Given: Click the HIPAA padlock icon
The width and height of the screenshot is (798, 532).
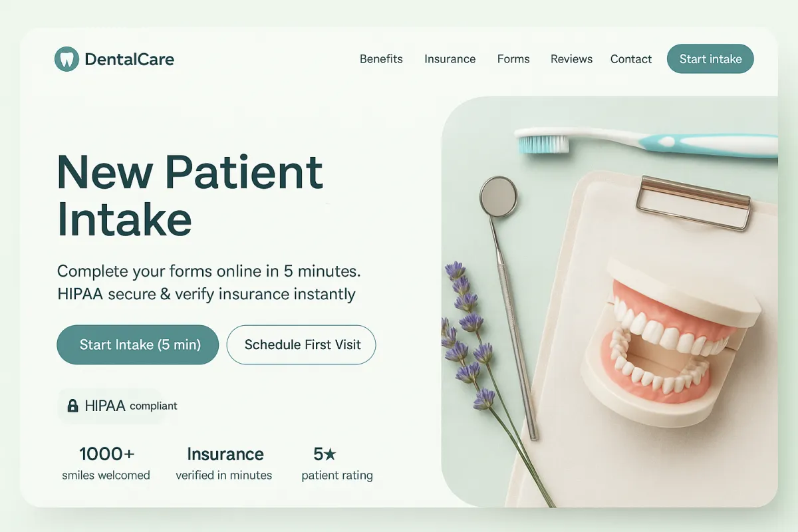Looking at the screenshot, I should click(72, 406).
